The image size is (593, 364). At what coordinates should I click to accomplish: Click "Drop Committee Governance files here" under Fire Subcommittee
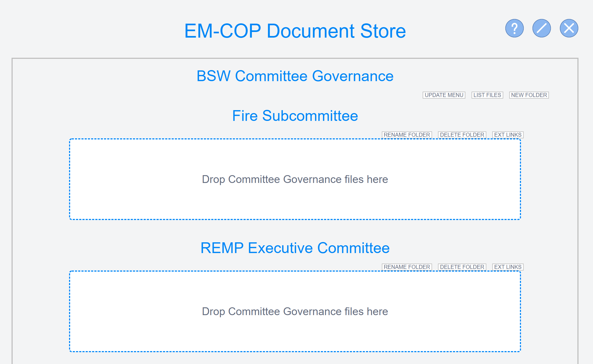pyautogui.click(x=295, y=179)
